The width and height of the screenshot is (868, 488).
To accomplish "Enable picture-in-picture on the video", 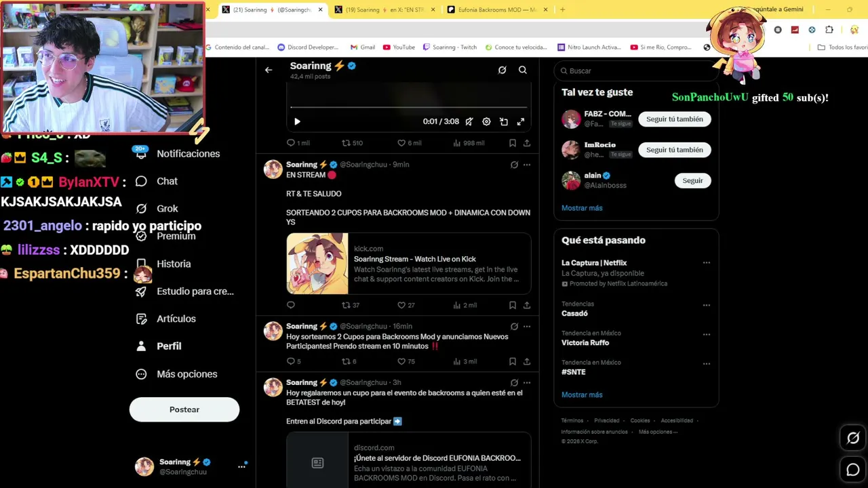I will click(x=504, y=122).
